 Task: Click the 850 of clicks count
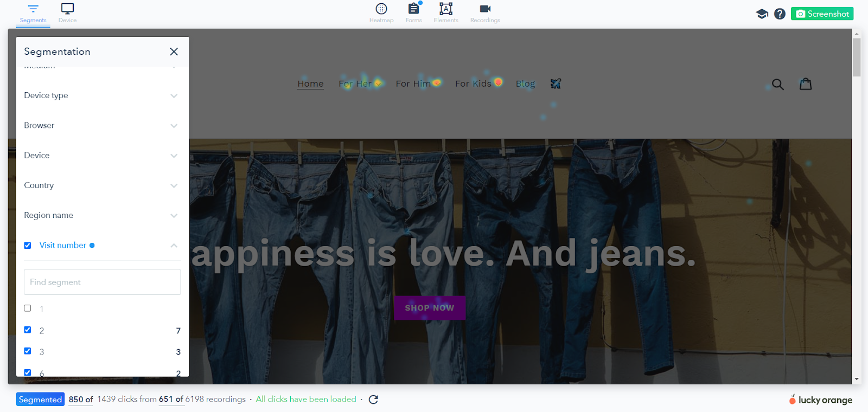tap(81, 400)
